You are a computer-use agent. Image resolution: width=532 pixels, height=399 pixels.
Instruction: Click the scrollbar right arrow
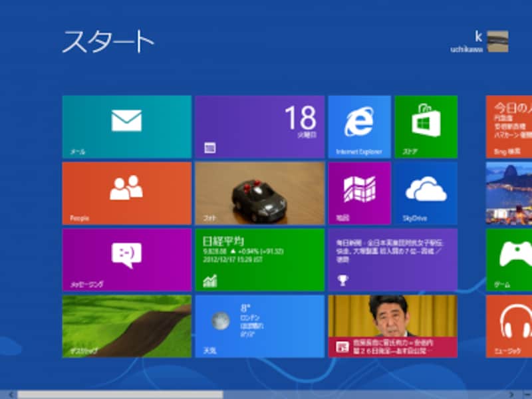click(511, 394)
